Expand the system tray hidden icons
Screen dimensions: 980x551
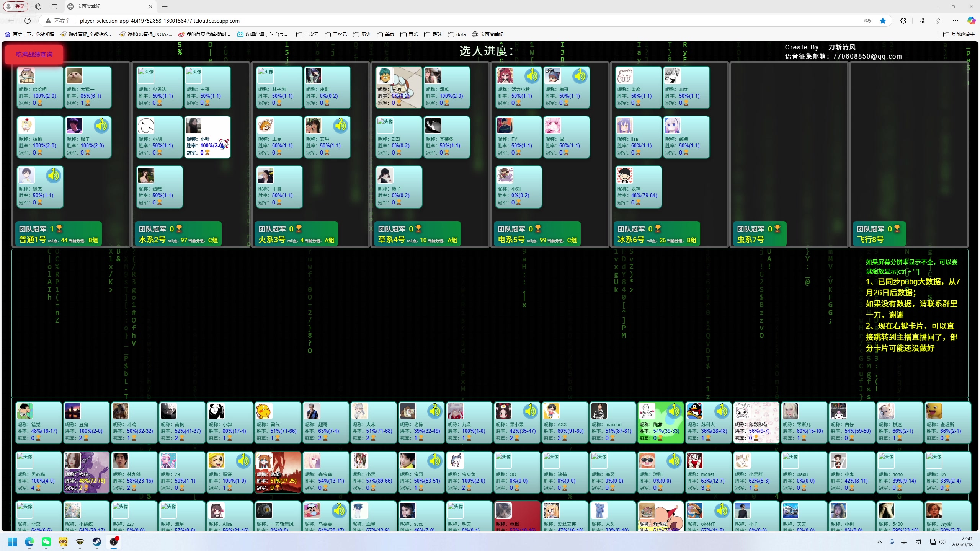point(880,542)
